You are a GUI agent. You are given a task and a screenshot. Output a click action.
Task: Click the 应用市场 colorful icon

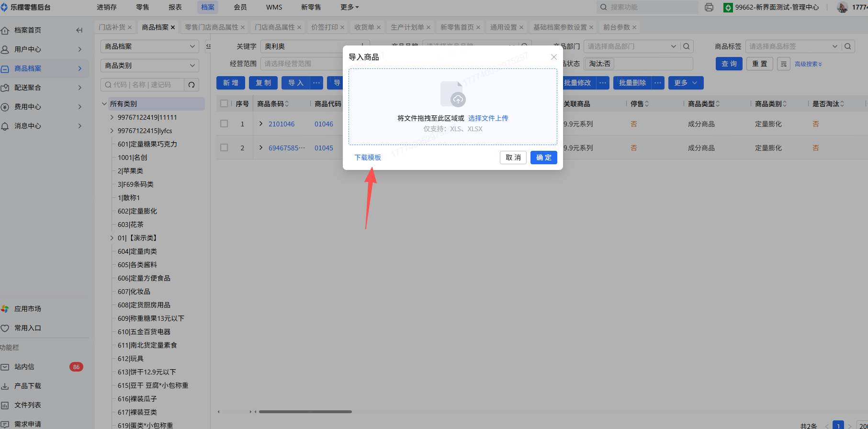point(5,309)
